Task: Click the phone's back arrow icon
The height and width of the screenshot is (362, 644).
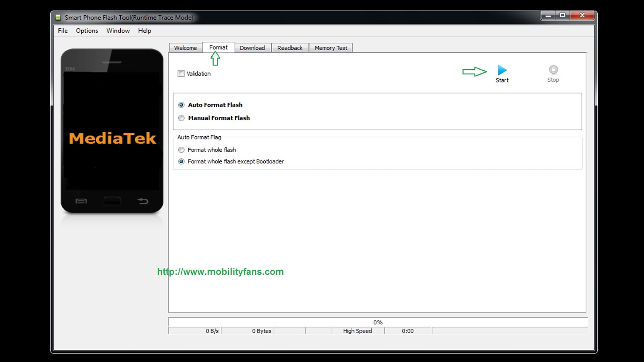Action: coord(143,201)
